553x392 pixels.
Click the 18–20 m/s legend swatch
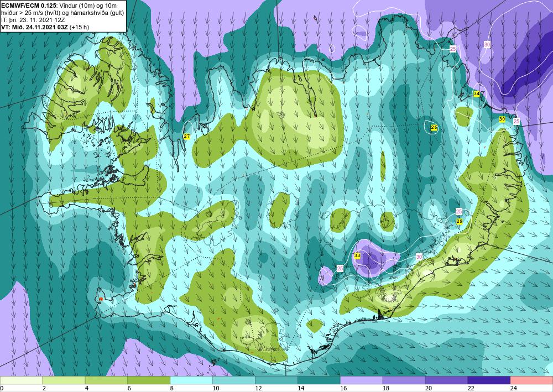[x=404, y=380]
